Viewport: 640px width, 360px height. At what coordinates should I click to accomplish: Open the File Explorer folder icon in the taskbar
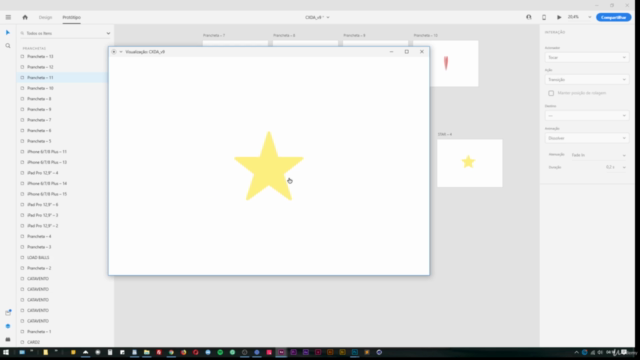coord(147,352)
